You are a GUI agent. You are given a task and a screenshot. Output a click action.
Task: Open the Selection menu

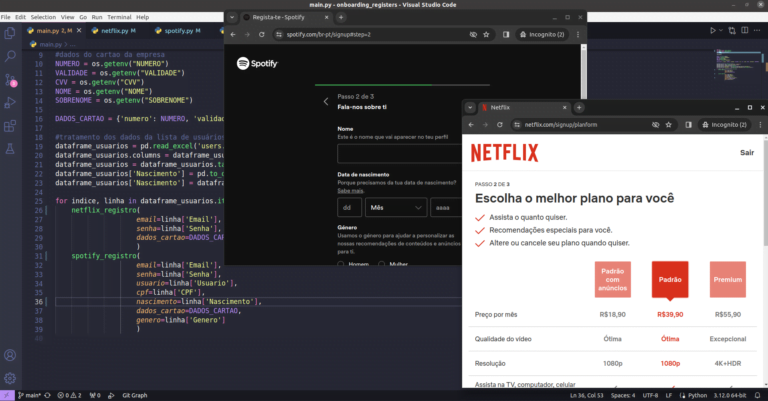coord(43,17)
